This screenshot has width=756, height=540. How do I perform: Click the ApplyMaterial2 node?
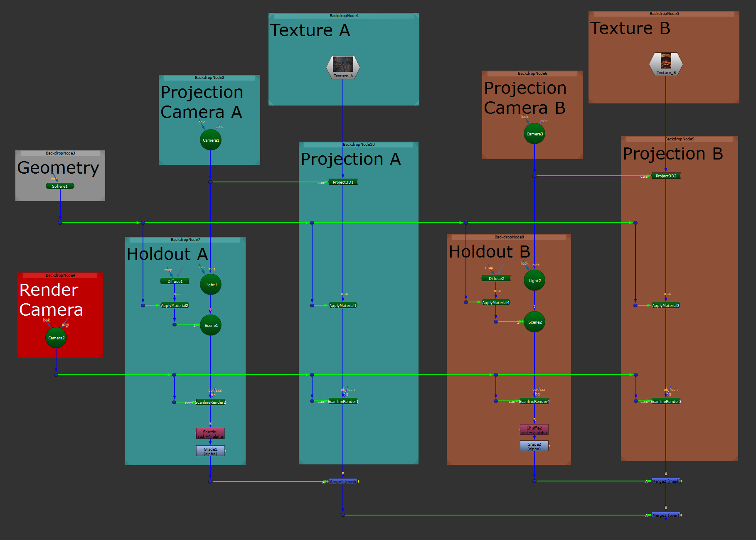[x=175, y=305]
